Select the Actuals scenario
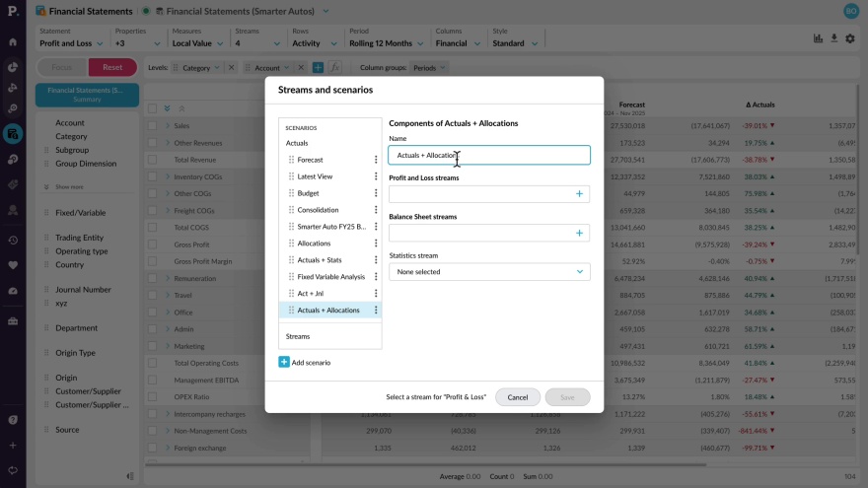 coord(297,143)
